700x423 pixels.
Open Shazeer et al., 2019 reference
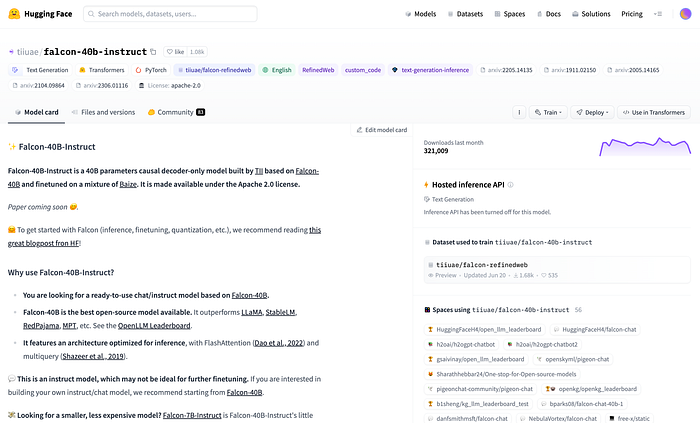click(93, 357)
